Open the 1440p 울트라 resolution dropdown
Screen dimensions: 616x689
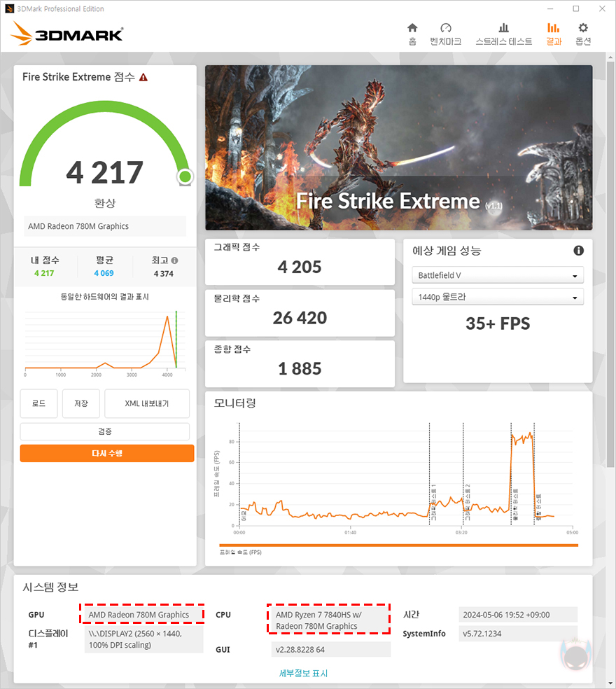498,297
